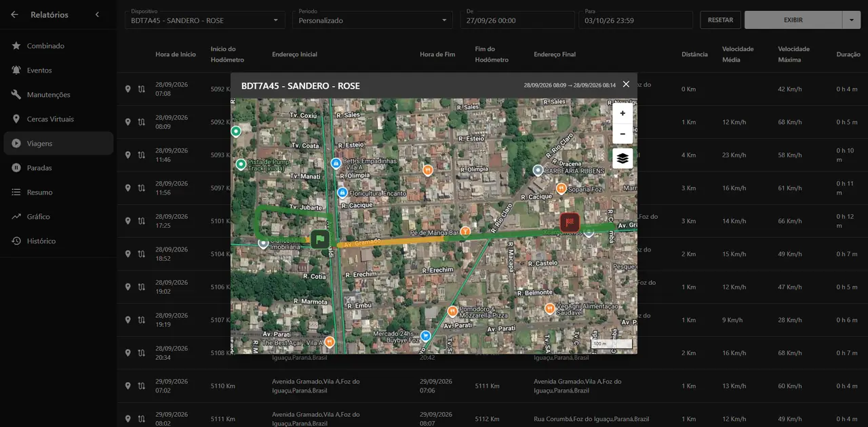Collapse the sidebar with the chevron arrow
This screenshot has height=427, width=868.
click(x=97, y=14)
